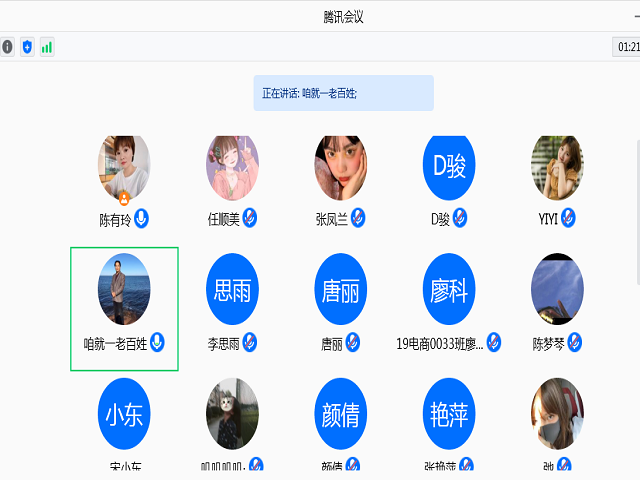Image resolution: width=640 pixels, height=480 pixels.
Task: Click the mic icon beside 陈有玲
Action: pyautogui.click(x=142, y=218)
